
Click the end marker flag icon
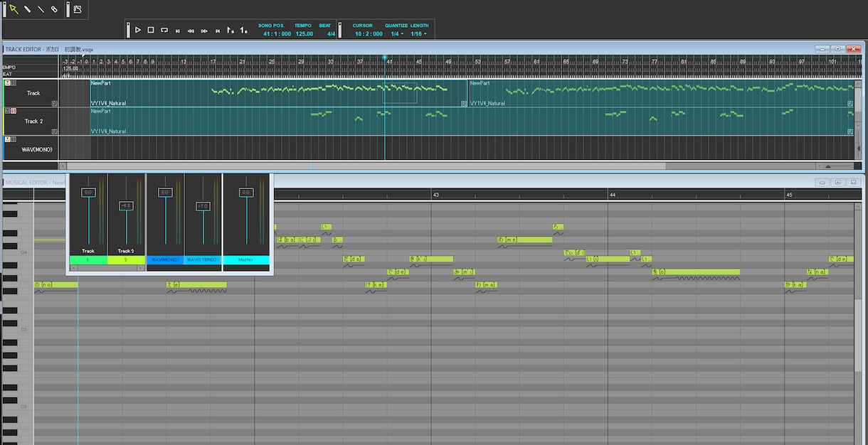pyautogui.click(x=243, y=30)
